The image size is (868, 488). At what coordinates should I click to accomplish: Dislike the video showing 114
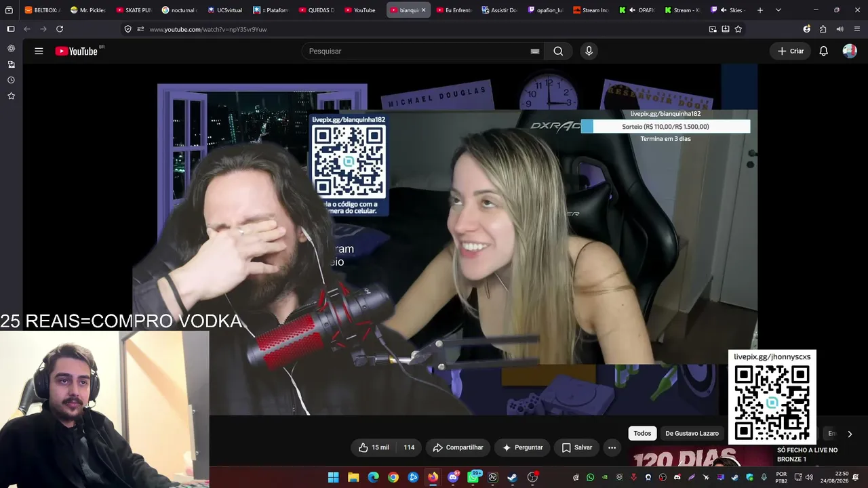[409, 447]
